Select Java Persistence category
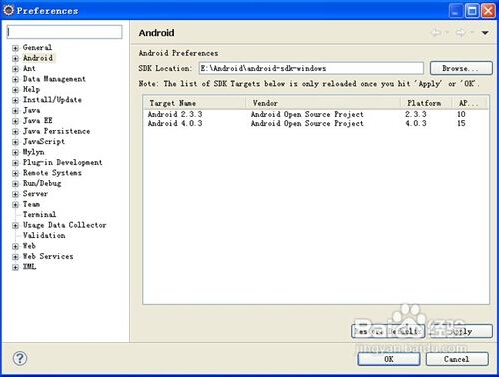501x378 pixels. 57,131
